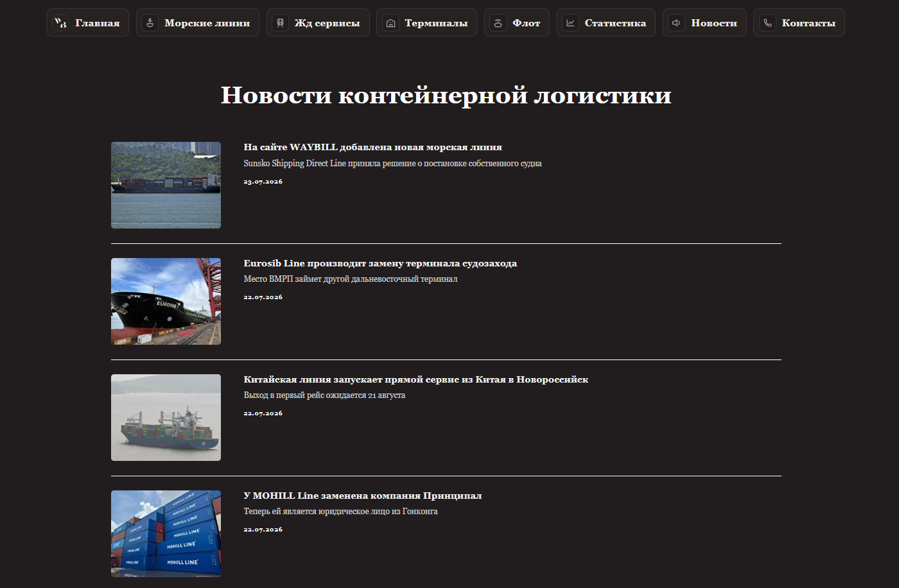Image resolution: width=899 pixels, height=588 pixels.
Task: Select the Новости nav item
Action: point(704,22)
